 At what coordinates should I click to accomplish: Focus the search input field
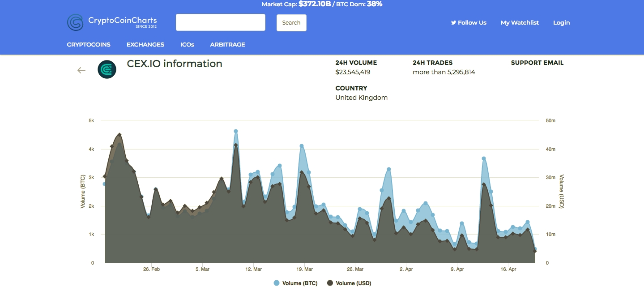(x=221, y=22)
